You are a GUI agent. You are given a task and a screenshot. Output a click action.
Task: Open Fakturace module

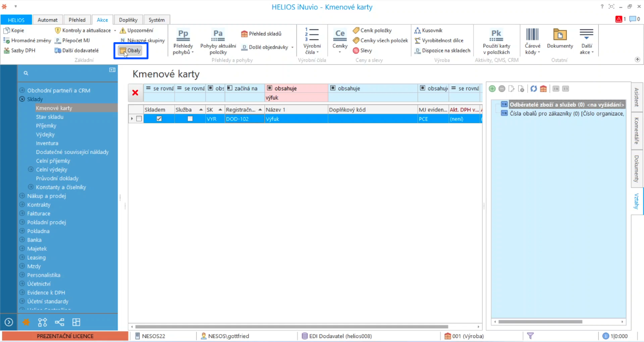coord(39,214)
